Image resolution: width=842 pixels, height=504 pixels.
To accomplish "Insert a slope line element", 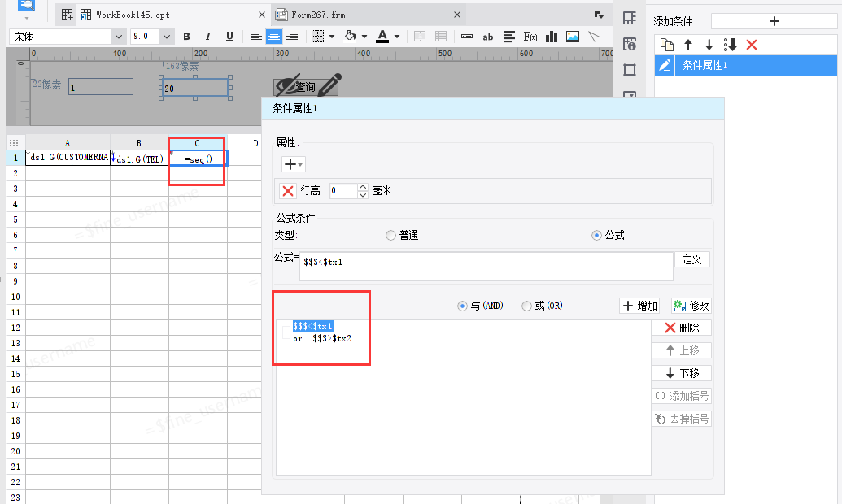I will pos(593,37).
